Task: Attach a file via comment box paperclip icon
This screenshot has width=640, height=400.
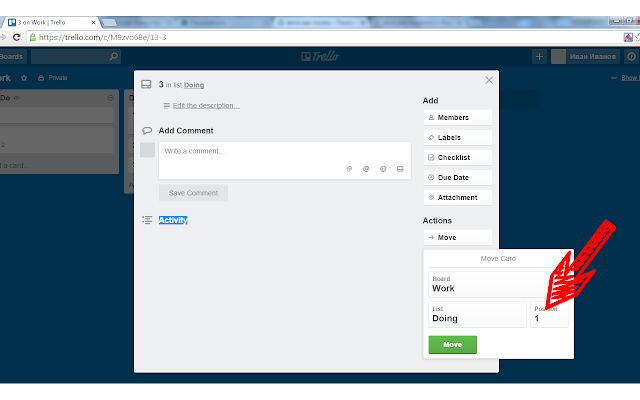Action: (x=349, y=169)
